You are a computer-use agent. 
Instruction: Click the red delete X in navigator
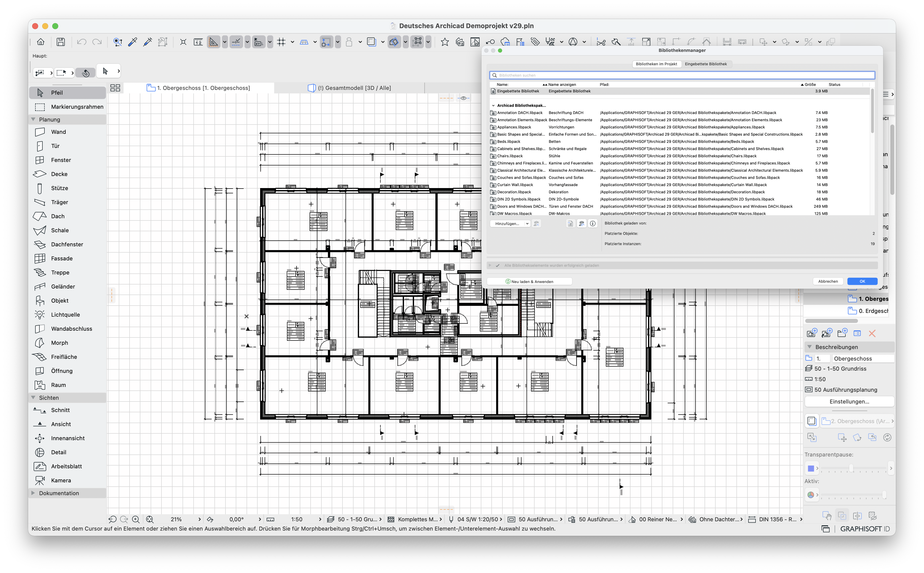872,333
